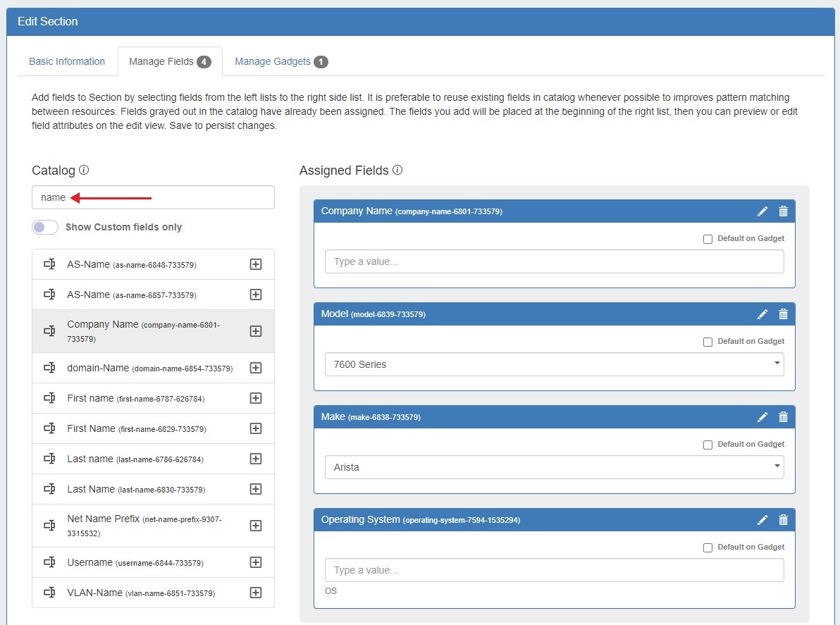
Task: Expand the Make dropdown showing Arista
Action: click(554, 467)
